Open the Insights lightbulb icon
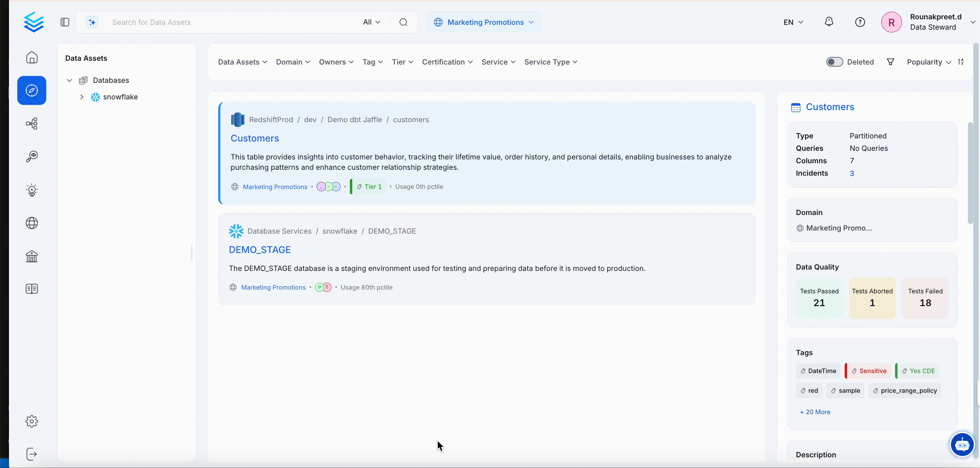Screen dimensions: 980x468 point(31,190)
